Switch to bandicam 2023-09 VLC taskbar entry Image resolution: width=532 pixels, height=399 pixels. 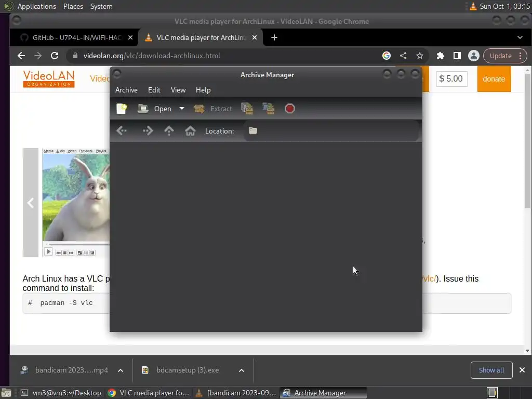point(236,393)
